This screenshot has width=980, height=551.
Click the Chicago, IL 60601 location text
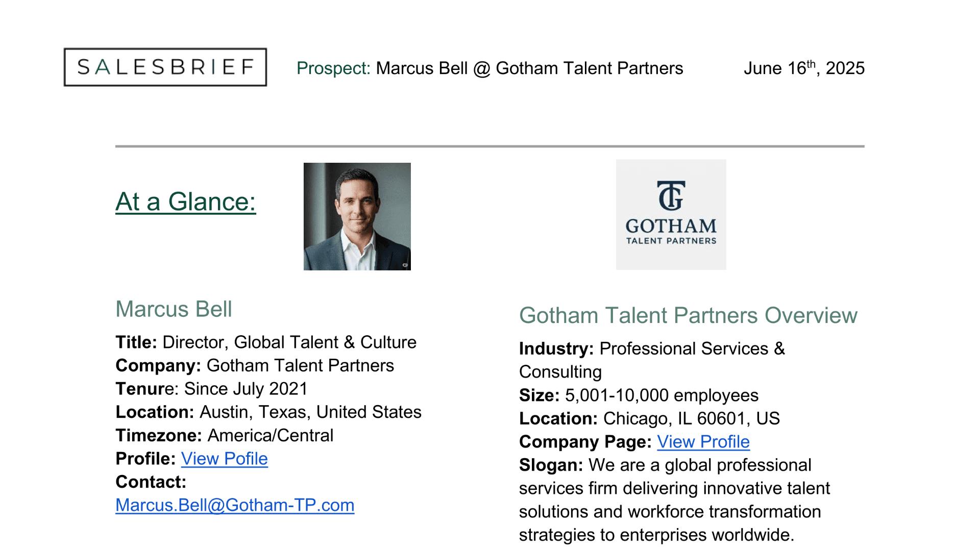pos(691,419)
